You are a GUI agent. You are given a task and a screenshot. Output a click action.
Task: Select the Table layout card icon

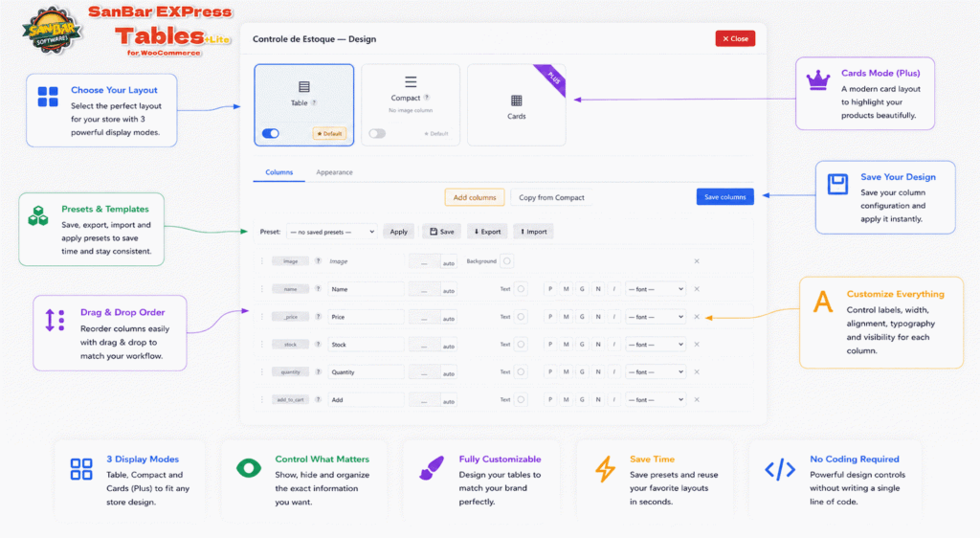pyautogui.click(x=303, y=86)
